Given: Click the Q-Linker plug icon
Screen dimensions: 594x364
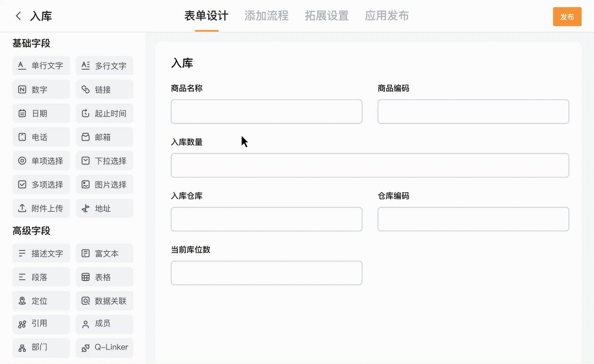Looking at the screenshot, I should [x=85, y=348].
